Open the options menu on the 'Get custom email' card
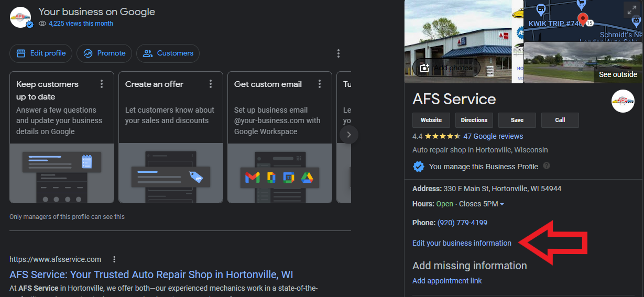The height and width of the screenshot is (297, 644). pyautogui.click(x=320, y=84)
